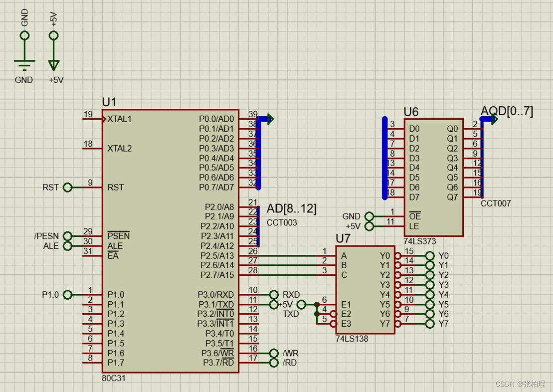The image size is (553, 392).
Task: Click the Y2 output terminal circle
Action: [429, 275]
